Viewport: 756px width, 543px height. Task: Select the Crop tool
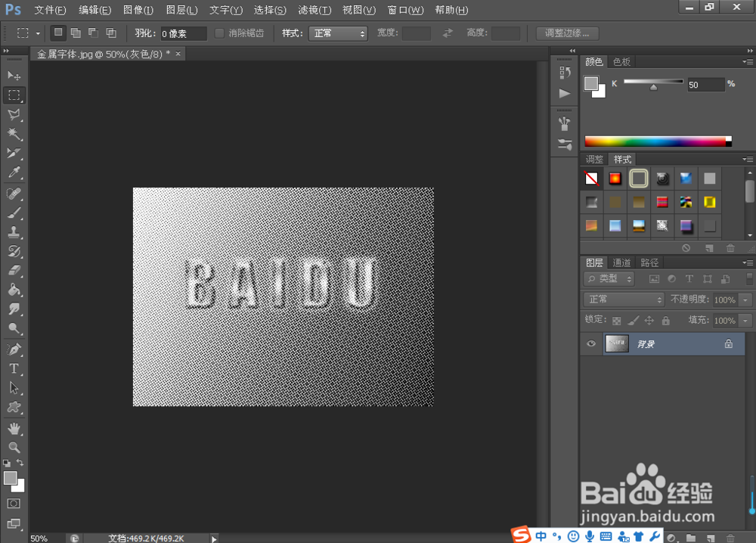pos(14,153)
